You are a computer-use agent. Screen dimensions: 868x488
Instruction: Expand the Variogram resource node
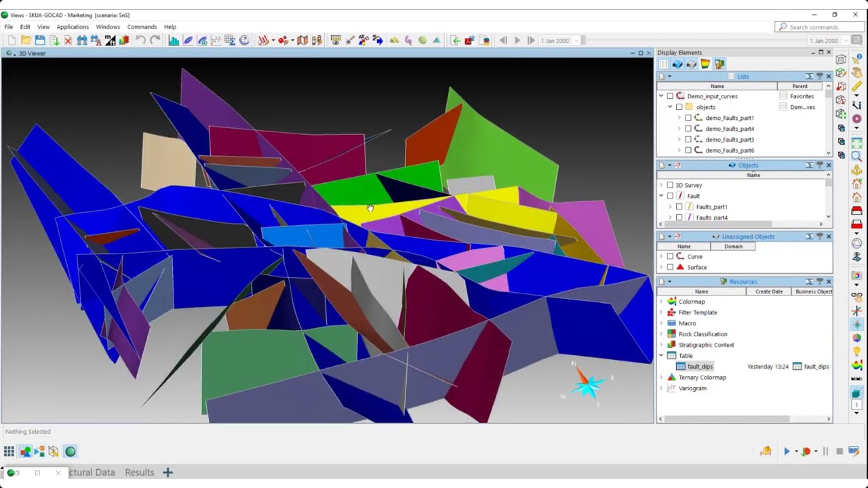tap(661, 388)
